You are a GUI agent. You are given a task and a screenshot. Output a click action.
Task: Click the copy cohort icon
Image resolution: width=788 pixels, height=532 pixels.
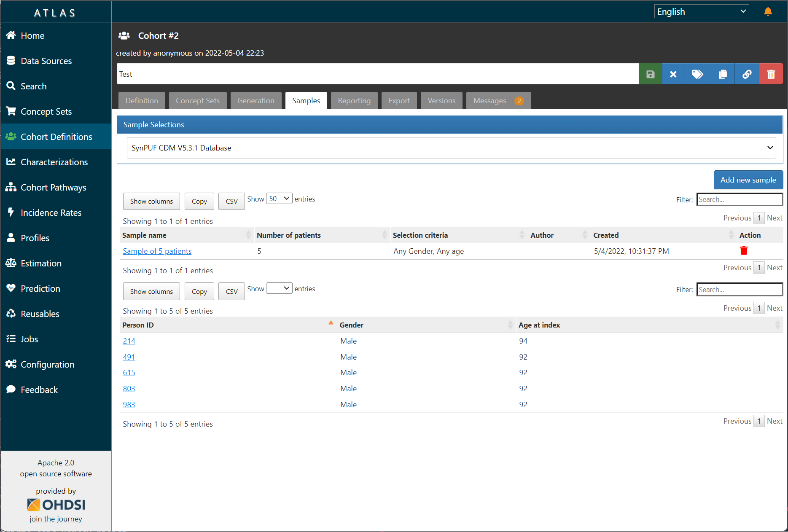coord(723,74)
